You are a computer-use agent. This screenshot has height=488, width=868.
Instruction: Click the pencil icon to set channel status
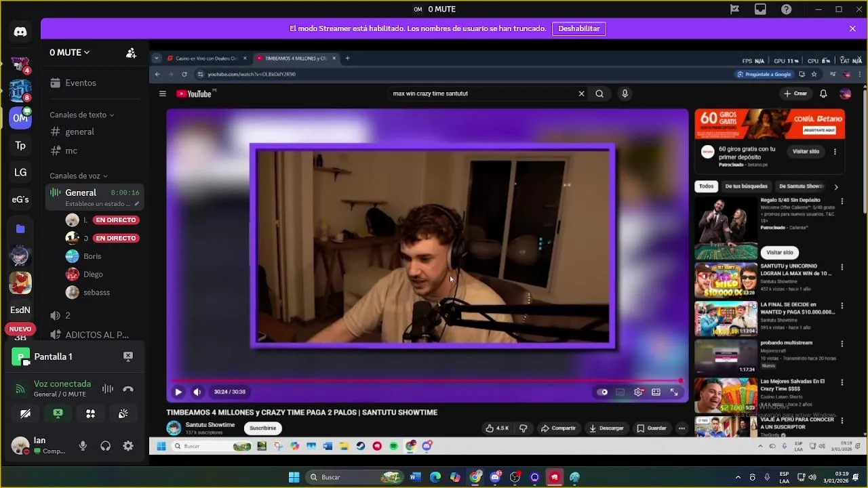click(137, 203)
